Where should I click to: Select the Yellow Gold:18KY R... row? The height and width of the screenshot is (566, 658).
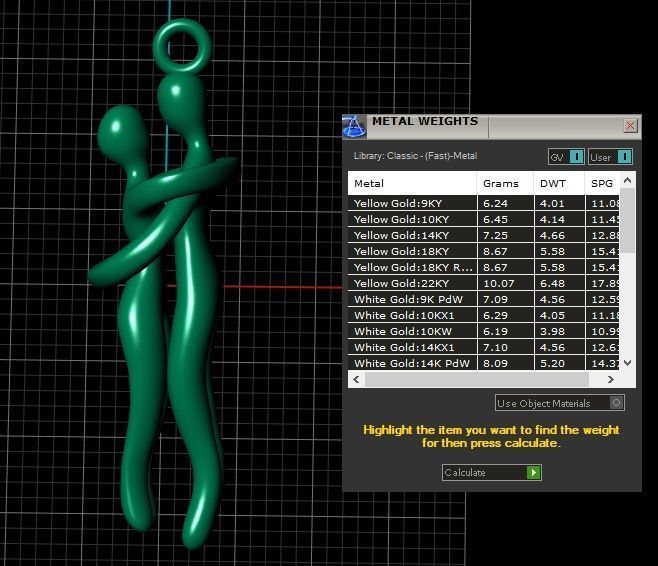click(x=483, y=267)
